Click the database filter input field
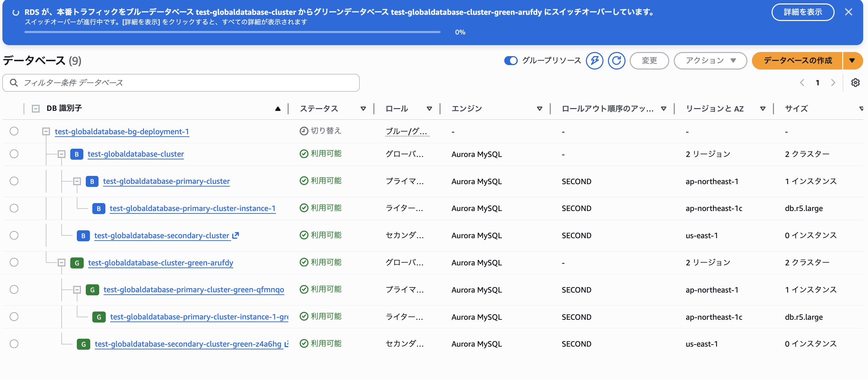 pyautogui.click(x=172, y=83)
